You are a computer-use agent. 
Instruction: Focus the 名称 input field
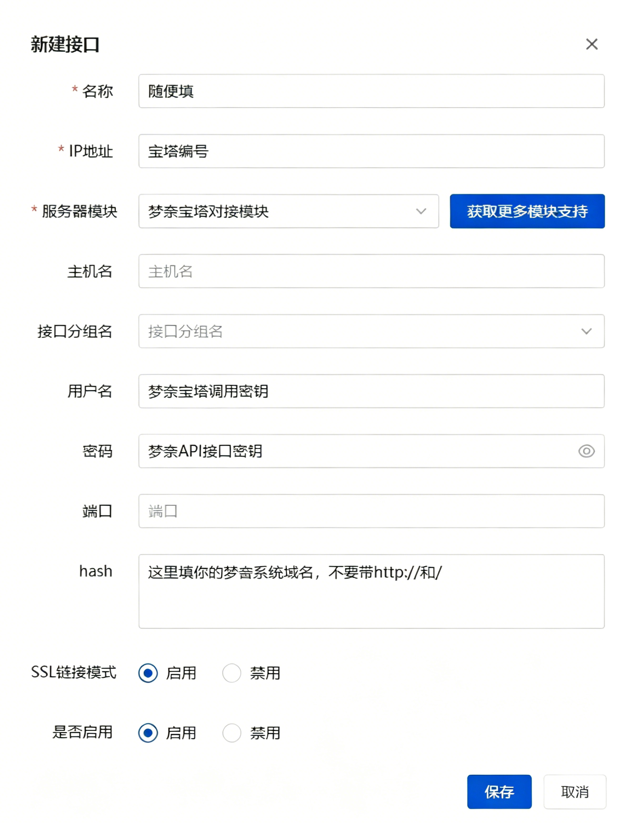[x=371, y=91]
